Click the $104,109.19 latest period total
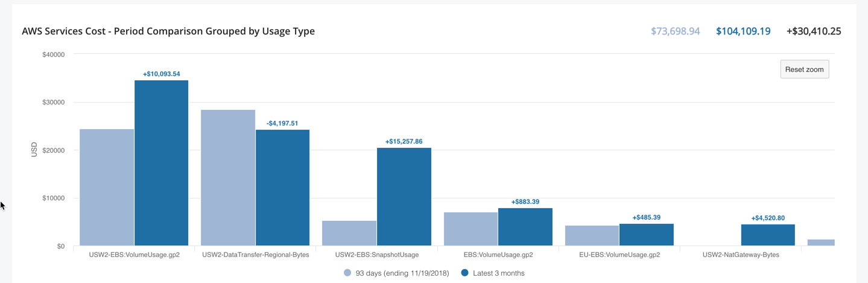 [743, 31]
